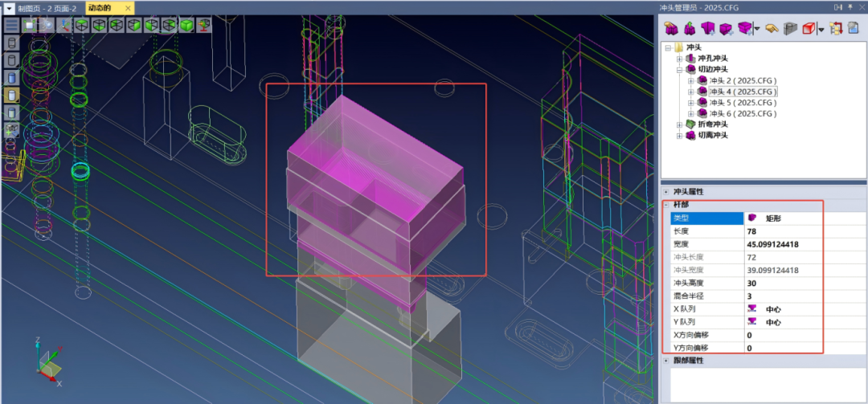Choose the wireframe cylinder display mode

point(11,43)
